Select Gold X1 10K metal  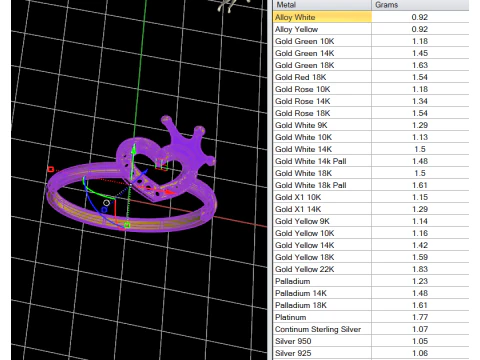click(x=322, y=197)
